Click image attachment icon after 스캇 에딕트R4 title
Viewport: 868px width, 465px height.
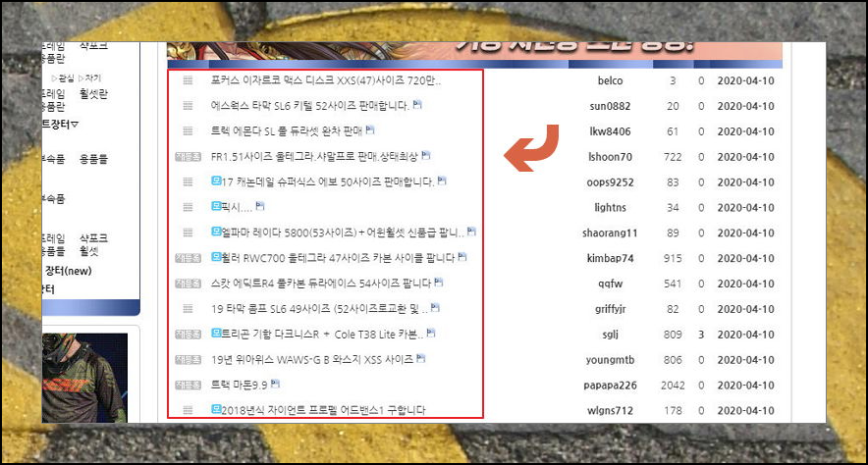pyautogui.click(x=439, y=282)
